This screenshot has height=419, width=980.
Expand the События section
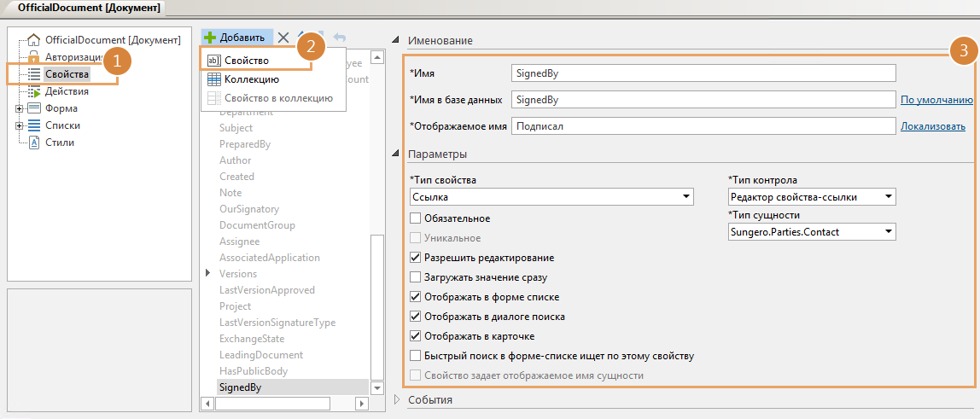point(398,399)
